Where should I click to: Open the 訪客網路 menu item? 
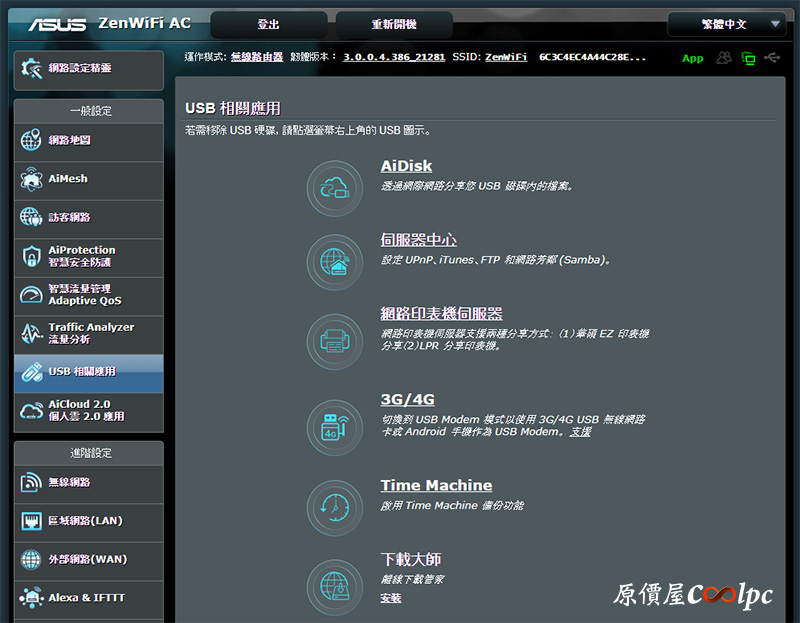pyautogui.click(x=89, y=217)
